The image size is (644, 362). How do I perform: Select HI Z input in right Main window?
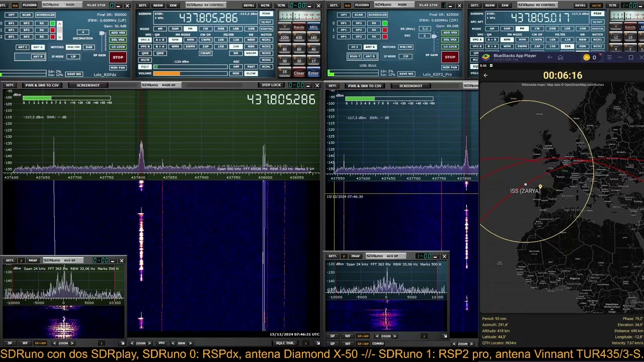click(355, 47)
